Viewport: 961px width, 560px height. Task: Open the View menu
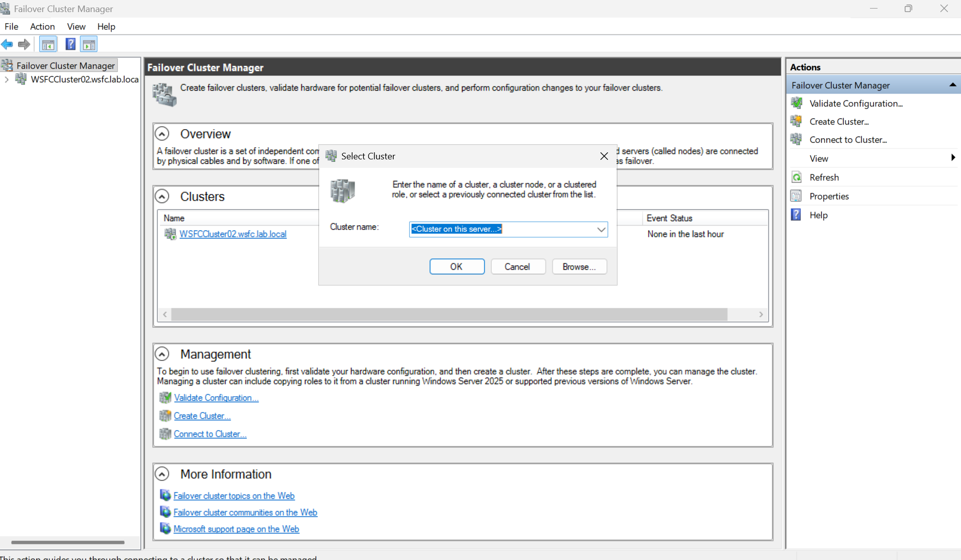(76, 27)
